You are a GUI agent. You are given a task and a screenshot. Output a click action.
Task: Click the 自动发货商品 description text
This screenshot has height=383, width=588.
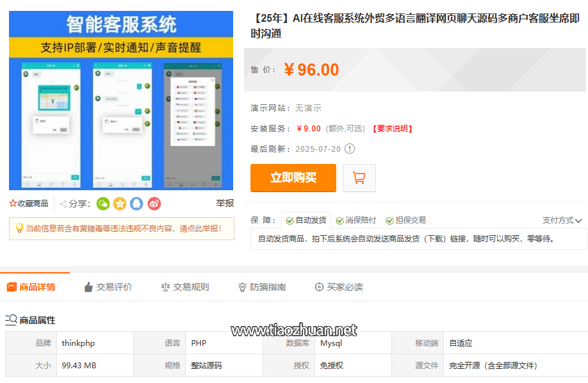407,239
